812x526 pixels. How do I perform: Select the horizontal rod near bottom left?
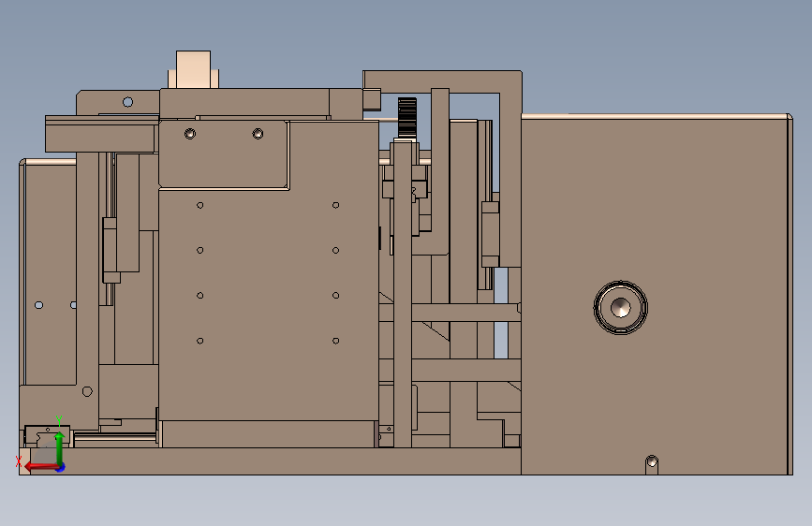coord(115,439)
